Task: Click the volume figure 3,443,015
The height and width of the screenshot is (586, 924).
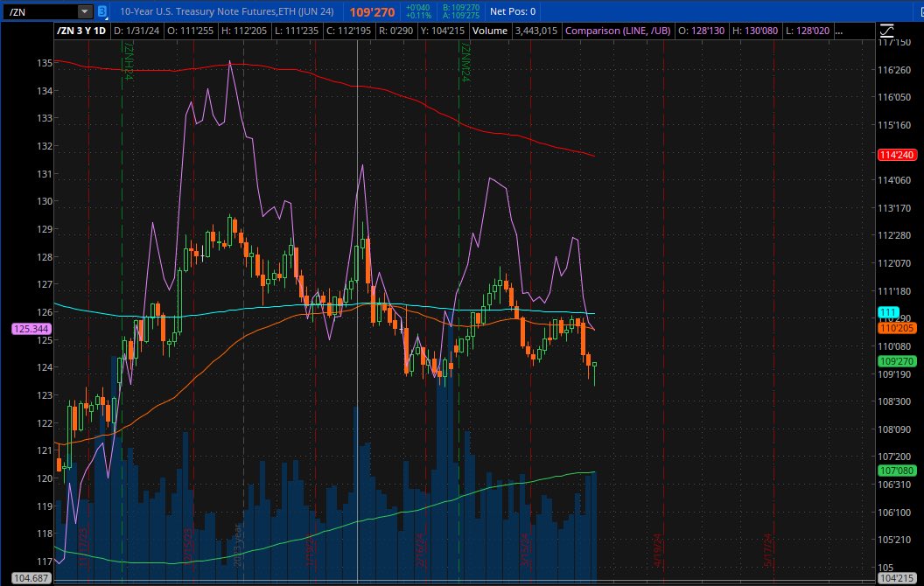Action: tap(535, 31)
